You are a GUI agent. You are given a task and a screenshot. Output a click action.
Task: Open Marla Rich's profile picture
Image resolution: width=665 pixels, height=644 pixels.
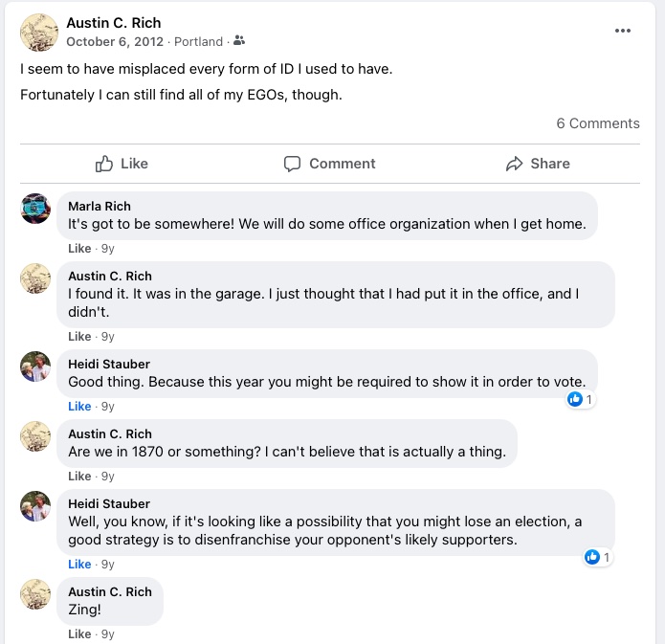point(35,209)
